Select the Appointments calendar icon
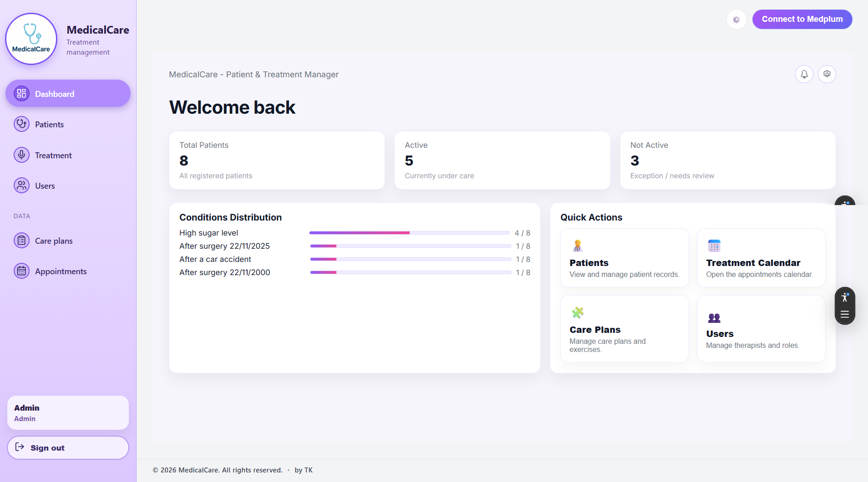 click(21, 271)
